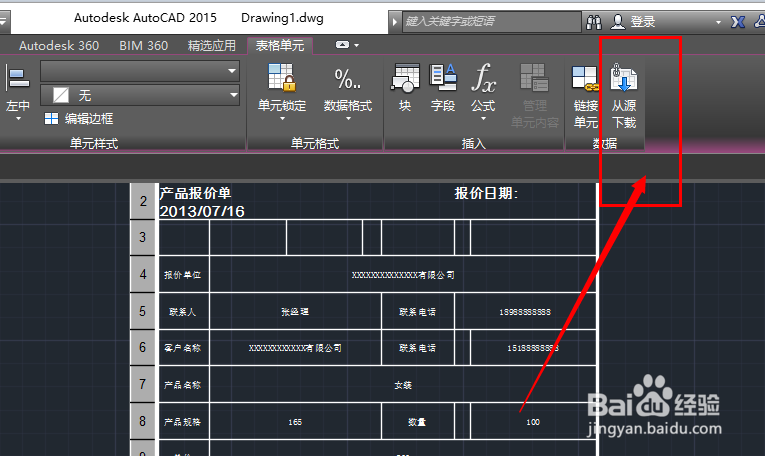Image resolution: width=765 pixels, height=456 pixels.
Task: Click the Cell Format (单元格式) panel title
Action: pyautogui.click(x=315, y=143)
